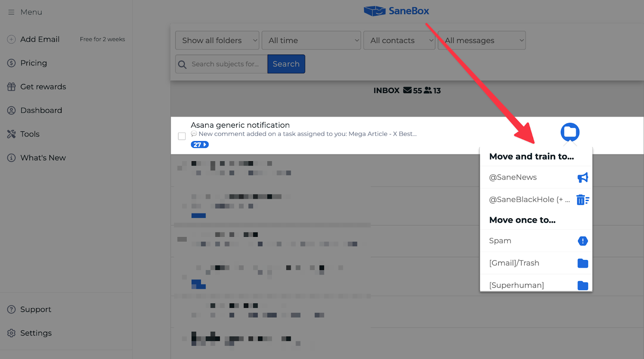
Task: Open the hamburger Menu icon
Action: (11, 12)
